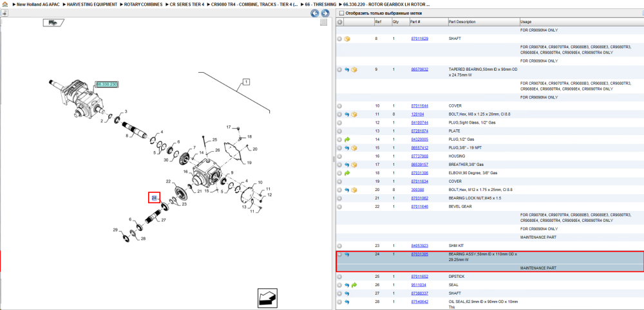
Task: Sort by Usage column header
Action: (526, 22)
